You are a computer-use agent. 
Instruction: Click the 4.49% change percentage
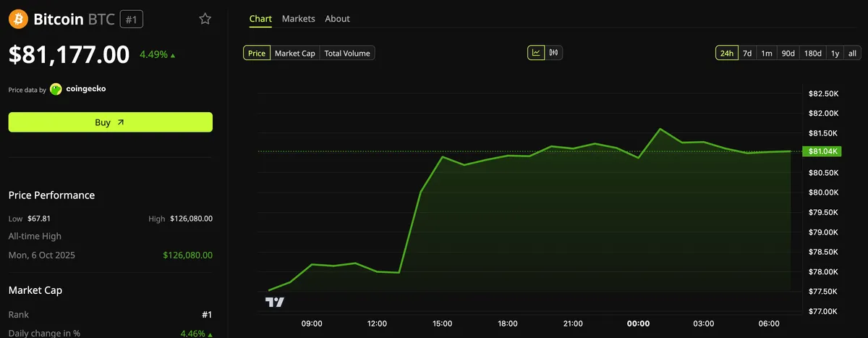point(153,54)
